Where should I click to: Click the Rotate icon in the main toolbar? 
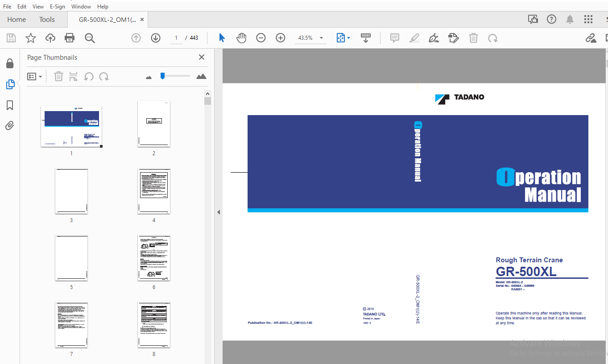493,38
